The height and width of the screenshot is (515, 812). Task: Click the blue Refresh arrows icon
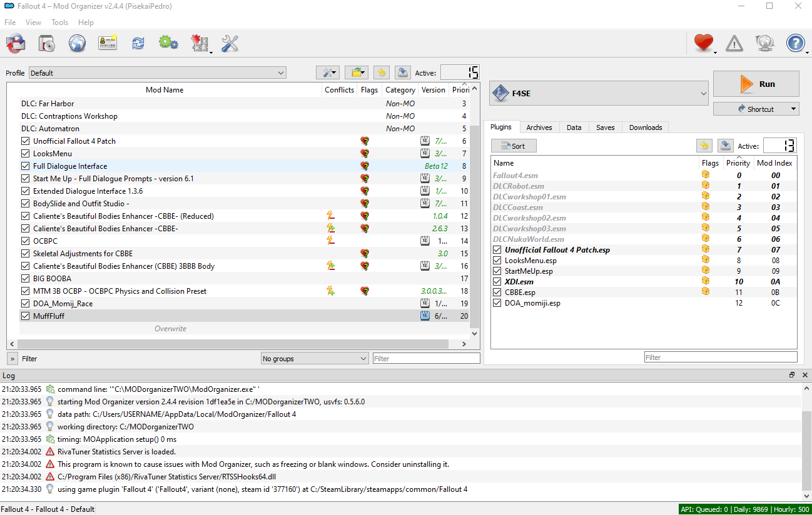138,43
